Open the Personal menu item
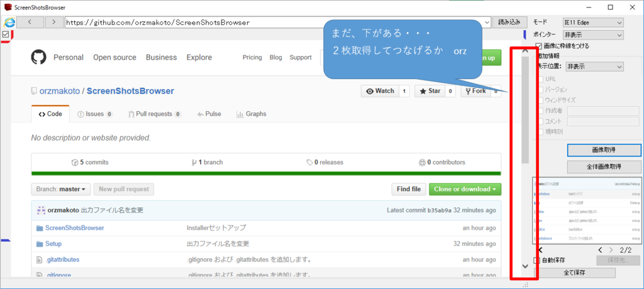644x289 pixels. (69, 57)
